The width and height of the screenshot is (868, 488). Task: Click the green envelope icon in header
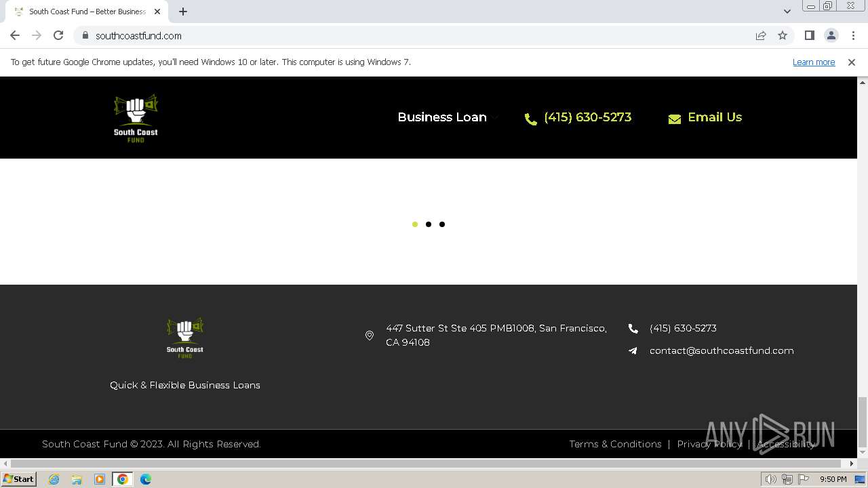675,119
